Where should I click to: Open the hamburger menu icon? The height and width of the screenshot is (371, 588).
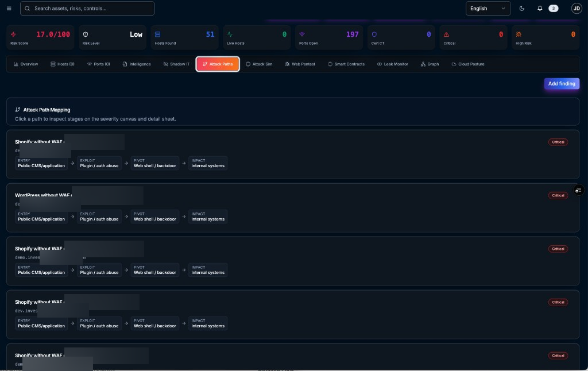point(9,8)
